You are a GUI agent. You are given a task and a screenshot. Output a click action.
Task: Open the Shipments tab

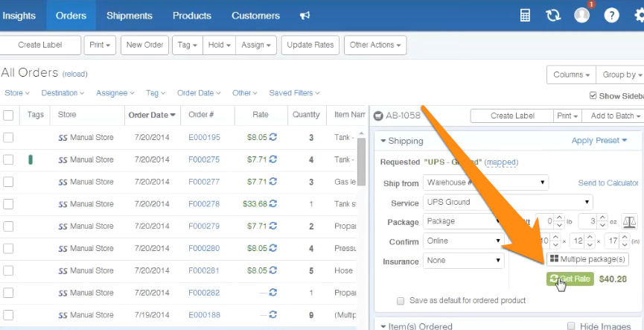click(130, 16)
